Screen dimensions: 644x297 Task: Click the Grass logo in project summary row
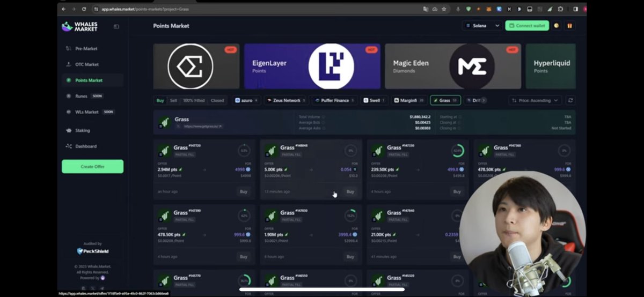coord(164,123)
